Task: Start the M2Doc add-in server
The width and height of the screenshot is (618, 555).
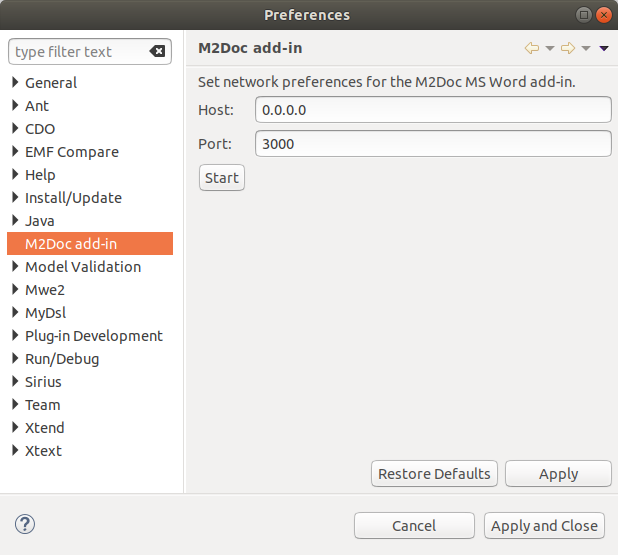Action: click(222, 178)
